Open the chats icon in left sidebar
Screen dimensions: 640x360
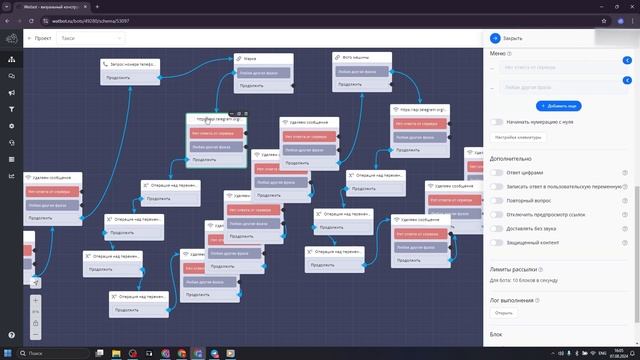11,76
